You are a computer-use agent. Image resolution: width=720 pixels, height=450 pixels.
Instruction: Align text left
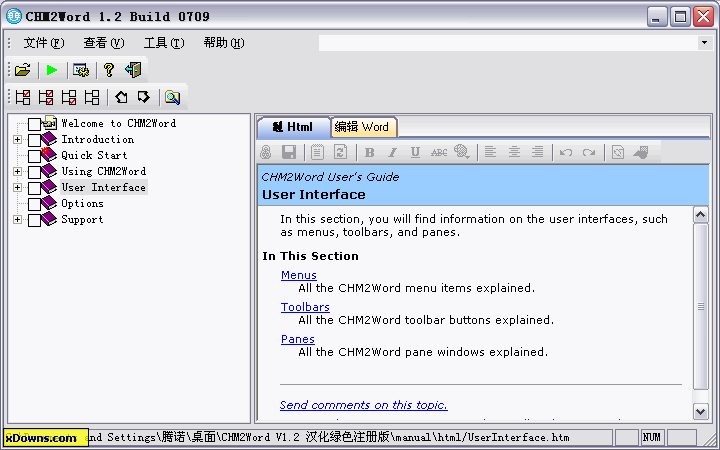point(490,152)
